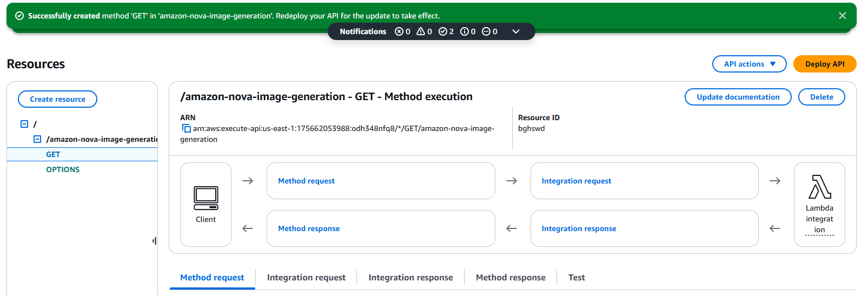Viewport: 868px width, 295px height.
Task: Click the Create resource button
Action: (x=57, y=99)
